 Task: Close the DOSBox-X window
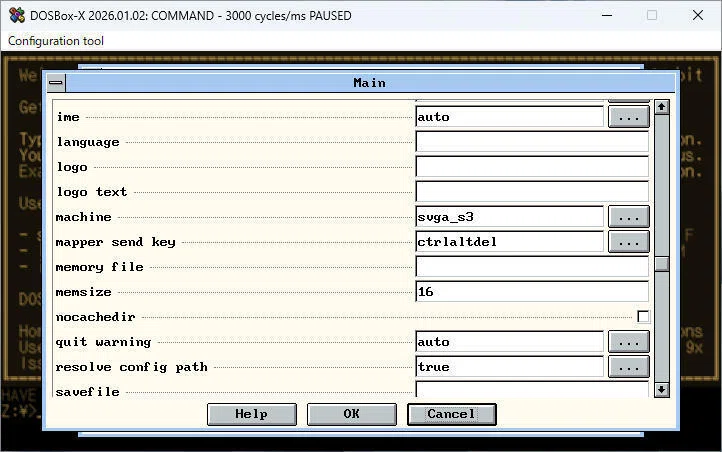pos(698,15)
